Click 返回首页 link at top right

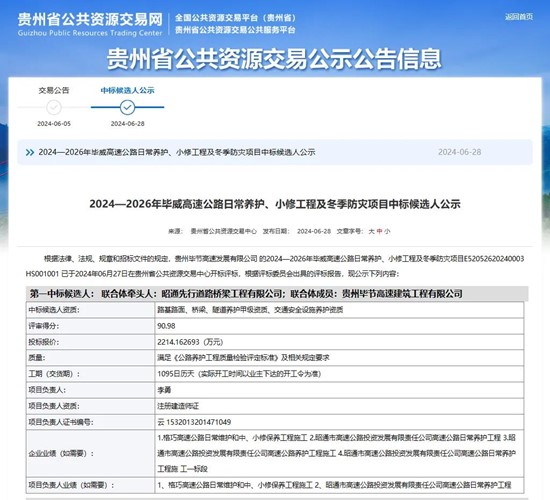(x=519, y=17)
